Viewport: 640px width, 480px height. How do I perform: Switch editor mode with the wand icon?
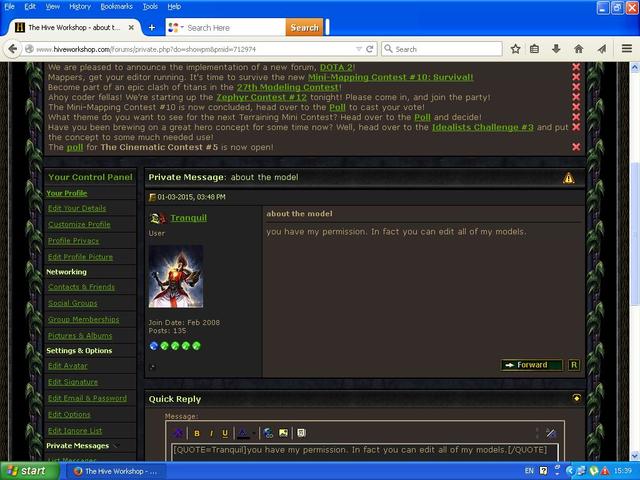(551, 433)
